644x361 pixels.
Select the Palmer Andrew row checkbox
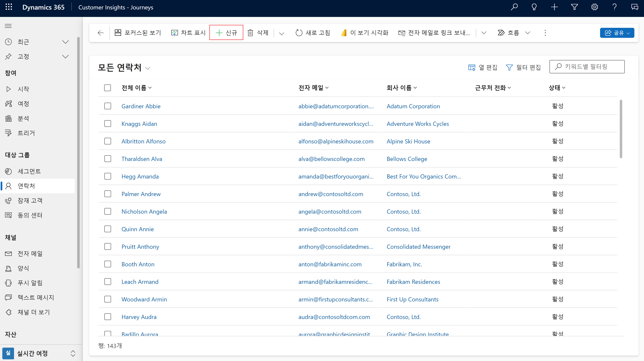tap(108, 194)
